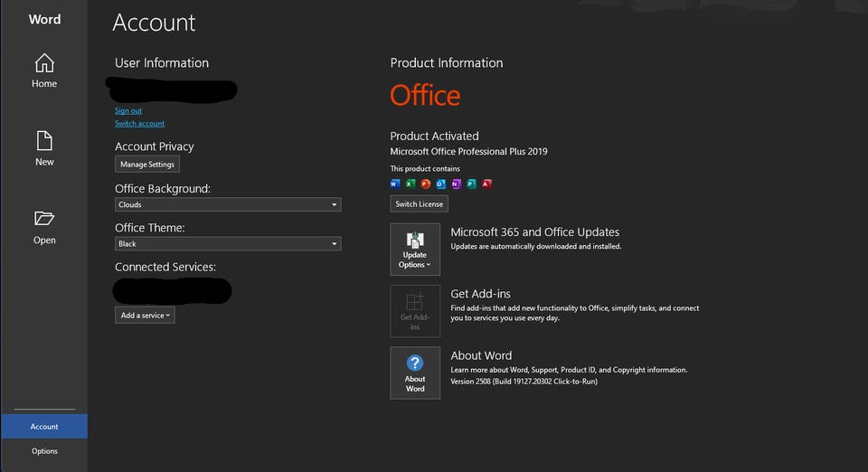868x472 pixels.
Task: Open the Update Options dropdown button
Action: click(x=415, y=250)
